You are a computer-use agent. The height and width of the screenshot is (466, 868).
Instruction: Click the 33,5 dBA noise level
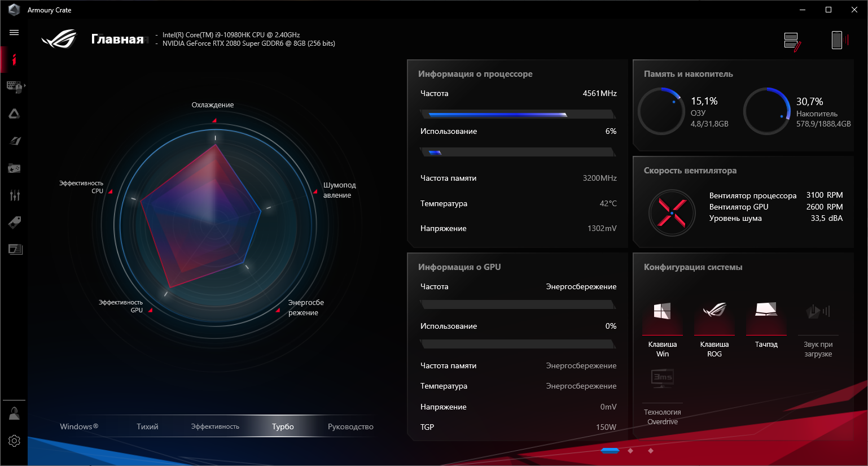tap(827, 218)
